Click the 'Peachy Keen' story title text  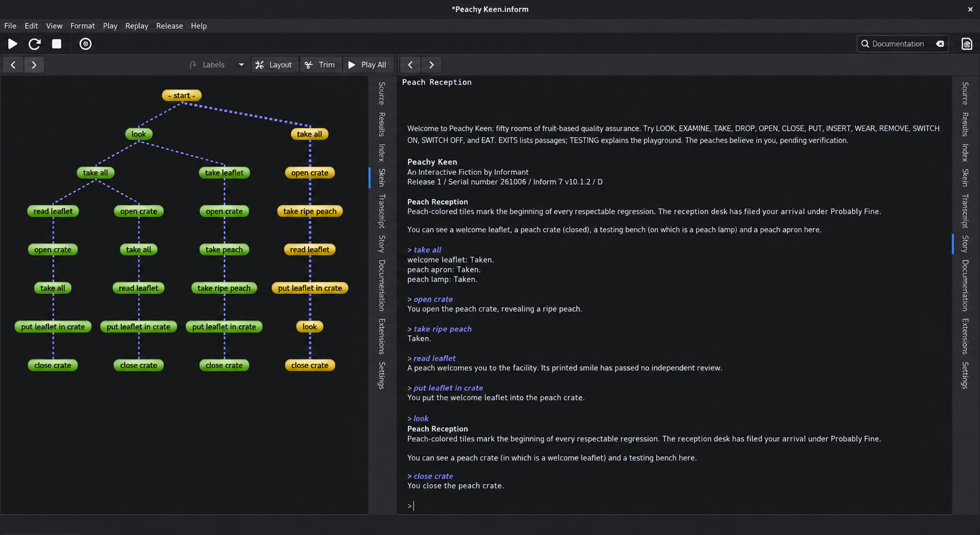pyautogui.click(x=432, y=162)
